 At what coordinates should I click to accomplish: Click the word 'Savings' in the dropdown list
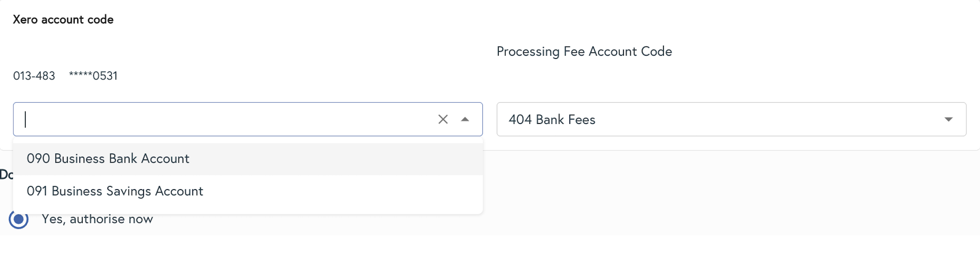(x=128, y=191)
